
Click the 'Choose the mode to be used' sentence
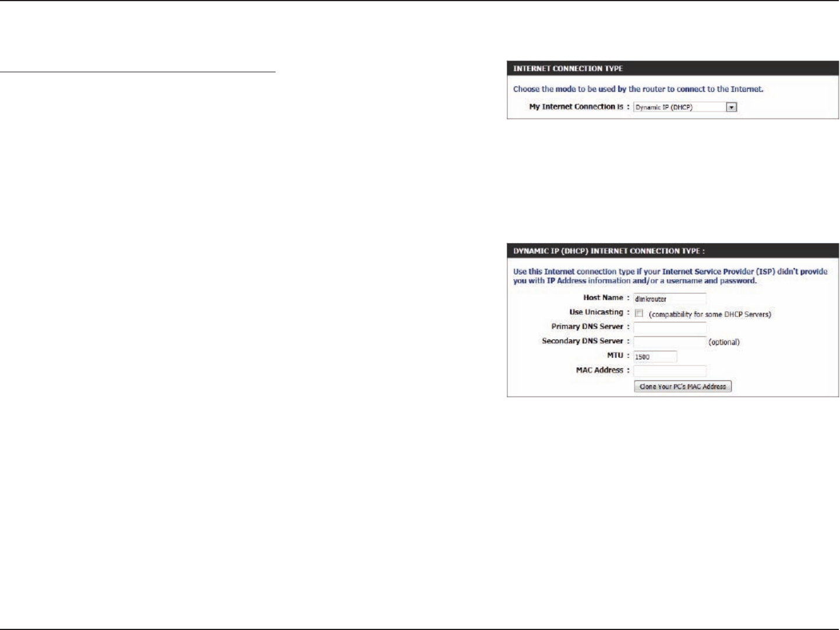[x=638, y=89]
